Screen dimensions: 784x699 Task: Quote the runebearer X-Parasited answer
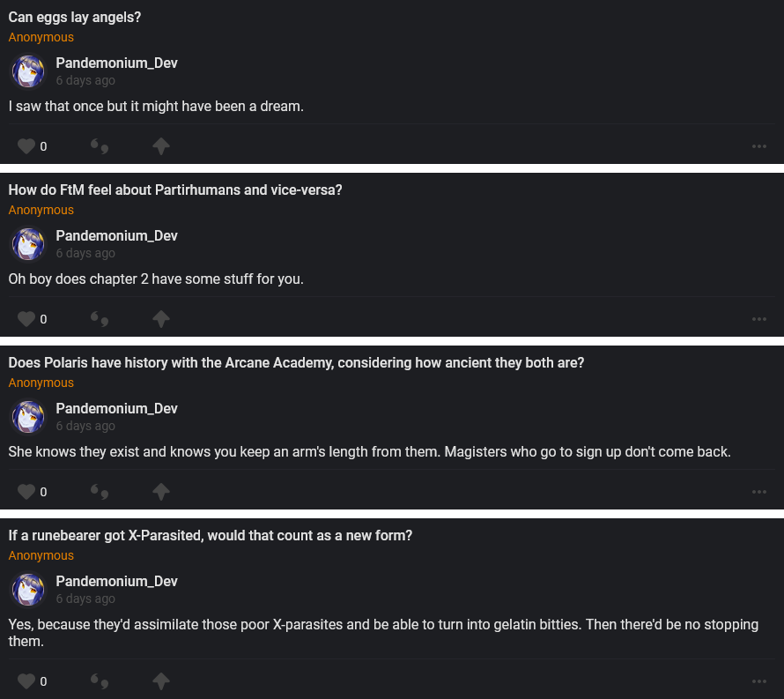coord(100,681)
